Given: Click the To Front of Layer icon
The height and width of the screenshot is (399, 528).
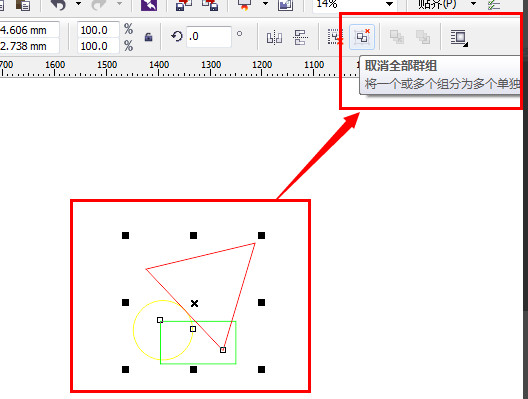Looking at the screenshot, I should [397, 37].
